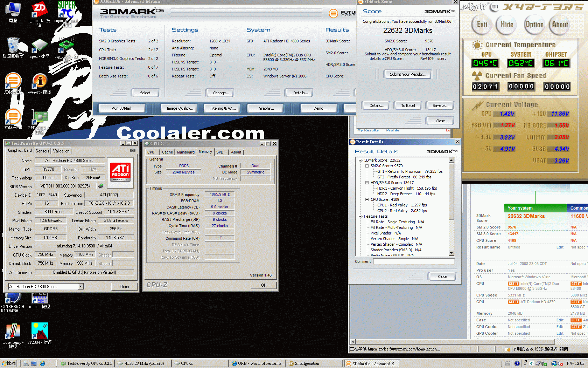
Task: Select GT1 - Return To Proxycon result row
Action: [x=410, y=171]
